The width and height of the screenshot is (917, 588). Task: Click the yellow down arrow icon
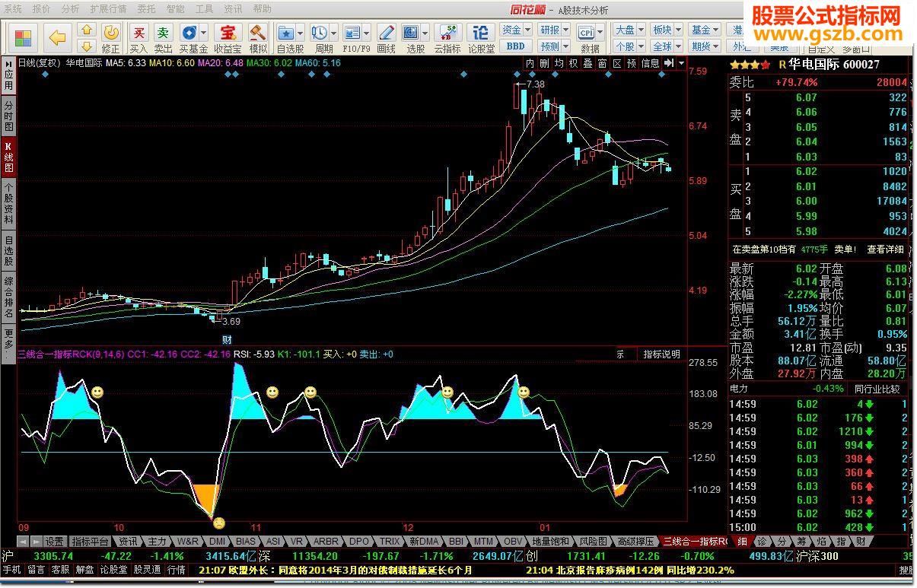click(x=88, y=46)
